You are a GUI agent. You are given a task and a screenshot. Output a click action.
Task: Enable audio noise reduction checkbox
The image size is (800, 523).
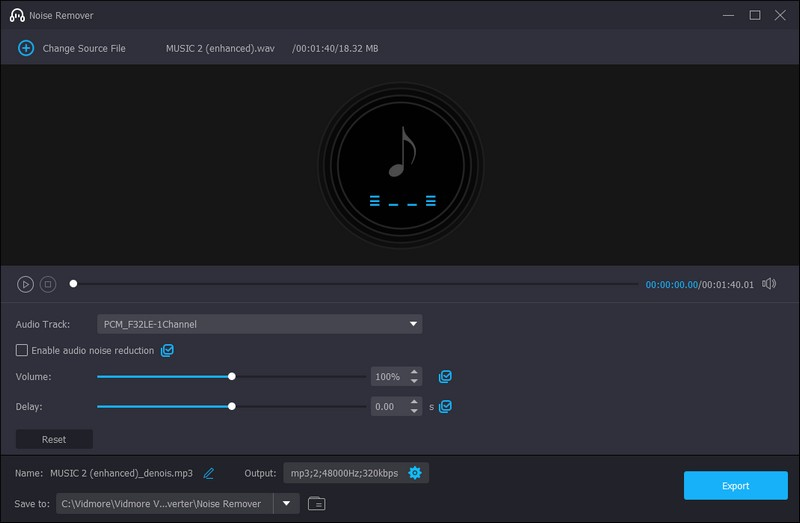point(22,351)
